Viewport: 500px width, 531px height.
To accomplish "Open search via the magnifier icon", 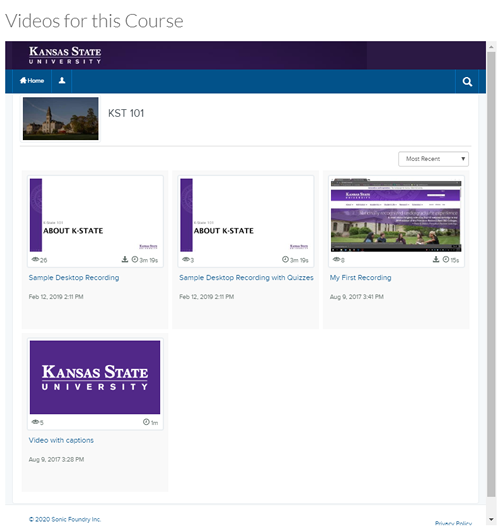I will point(467,82).
